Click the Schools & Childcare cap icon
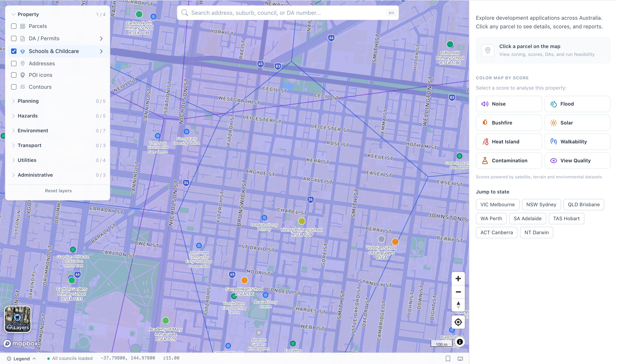 [x=23, y=51]
